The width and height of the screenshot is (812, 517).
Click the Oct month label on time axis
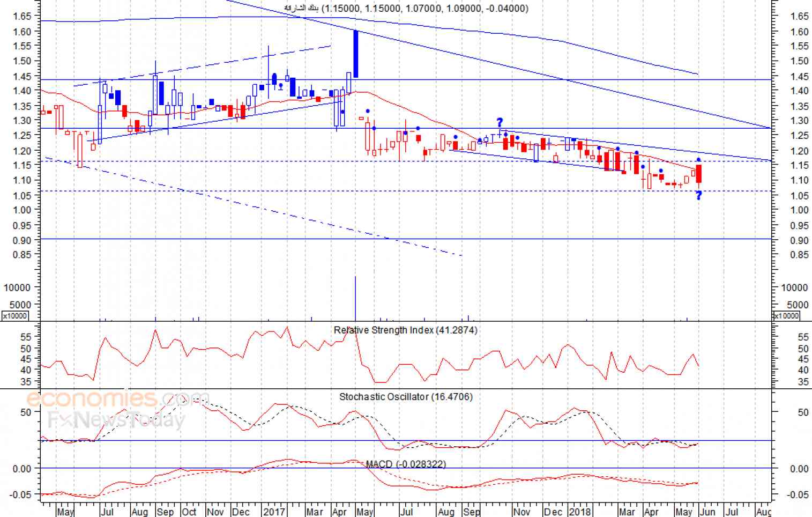tap(189, 512)
